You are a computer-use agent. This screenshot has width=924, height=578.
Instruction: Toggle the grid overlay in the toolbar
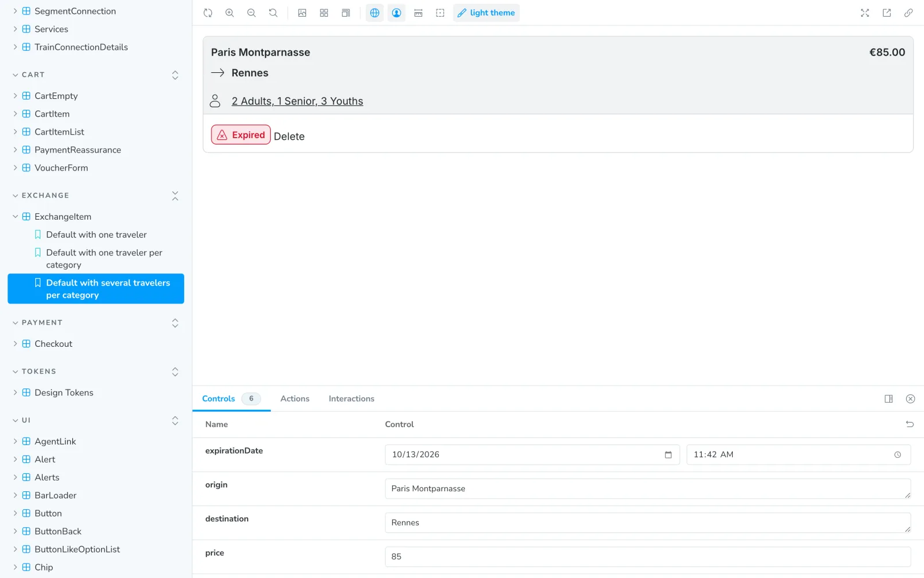tap(324, 13)
